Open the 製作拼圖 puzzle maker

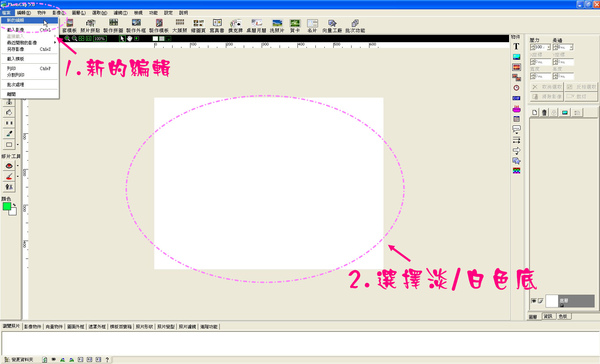pos(113,26)
